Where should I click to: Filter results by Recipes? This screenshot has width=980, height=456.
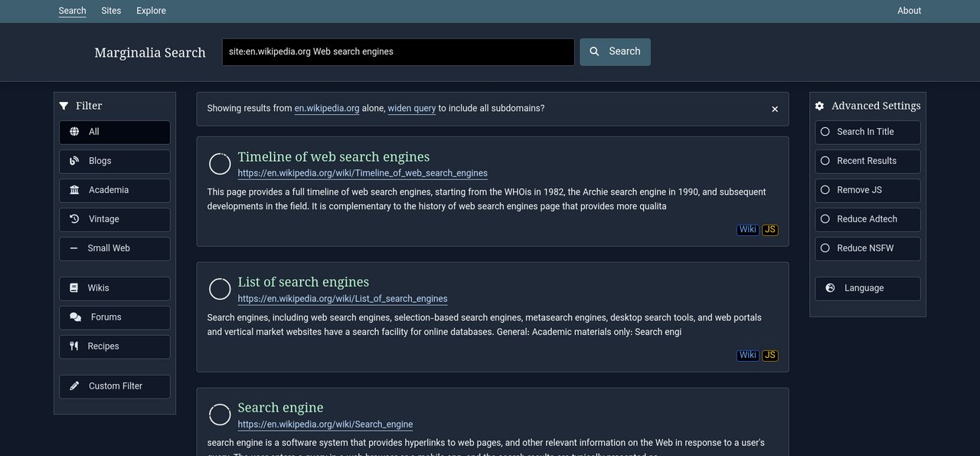coord(115,346)
